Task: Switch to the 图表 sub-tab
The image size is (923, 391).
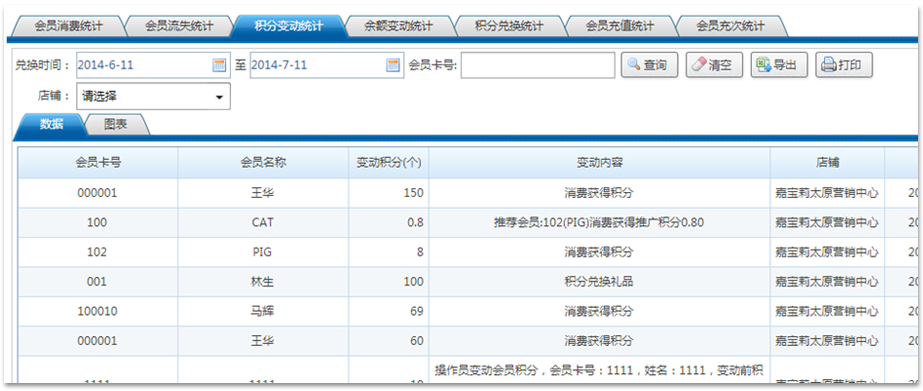Action: click(117, 125)
